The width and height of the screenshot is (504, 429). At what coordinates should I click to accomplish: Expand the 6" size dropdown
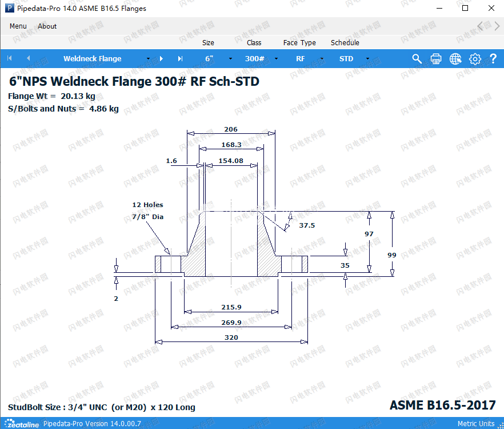point(230,58)
